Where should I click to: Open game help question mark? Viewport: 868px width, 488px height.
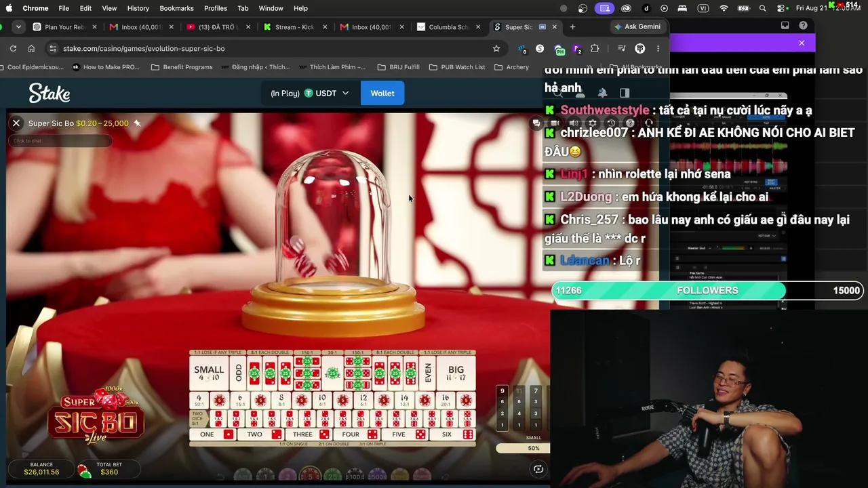click(630, 123)
